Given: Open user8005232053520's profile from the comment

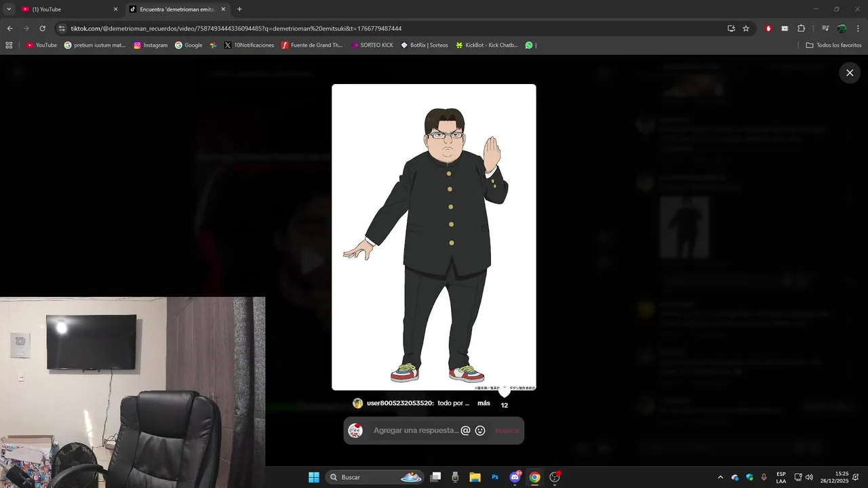Looking at the screenshot, I should [x=400, y=403].
